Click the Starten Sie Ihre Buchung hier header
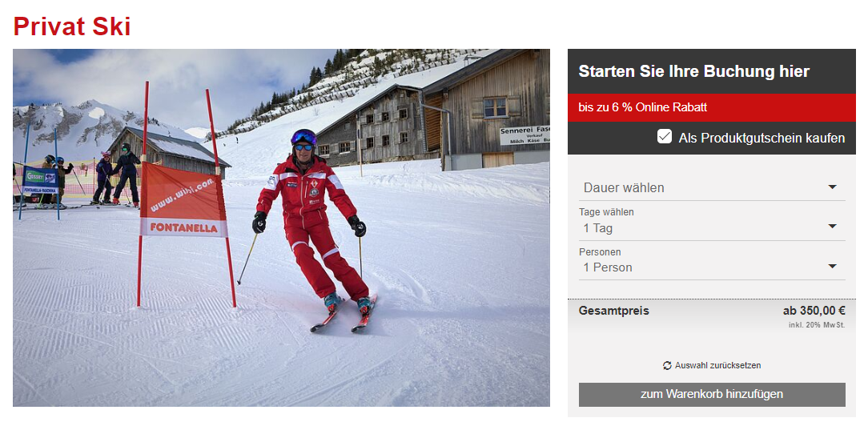 pos(693,71)
